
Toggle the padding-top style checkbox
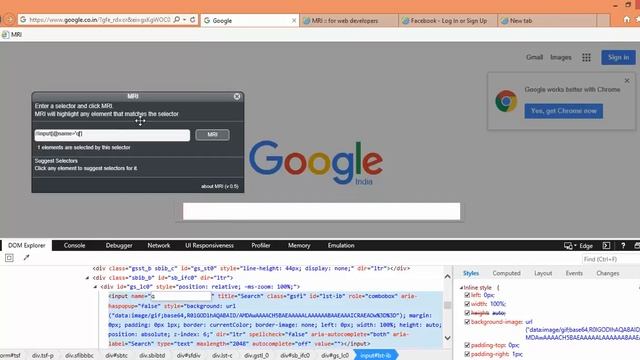(x=467, y=345)
